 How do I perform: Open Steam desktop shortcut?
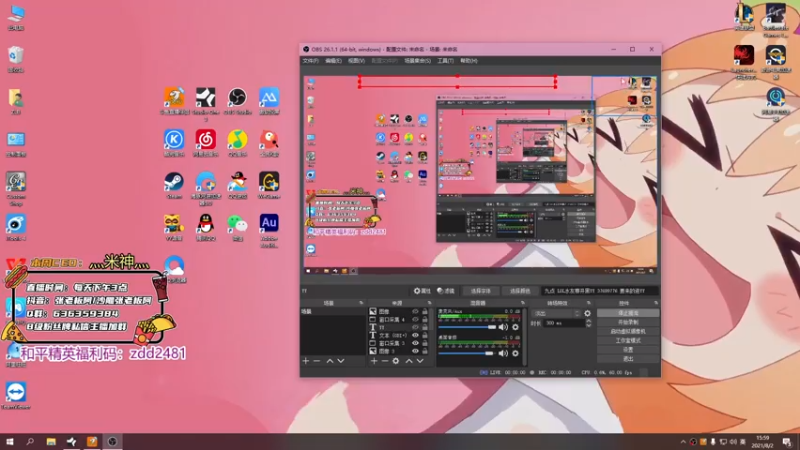pos(174,185)
